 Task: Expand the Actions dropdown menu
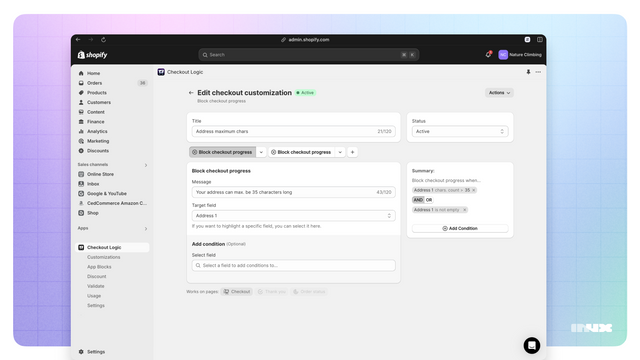tap(499, 93)
